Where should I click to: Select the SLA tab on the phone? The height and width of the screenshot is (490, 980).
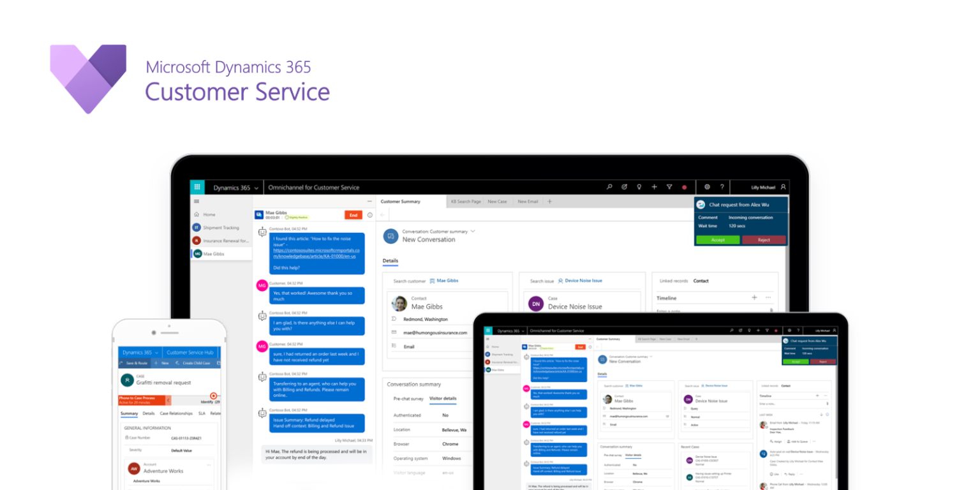tap(202, 413)
